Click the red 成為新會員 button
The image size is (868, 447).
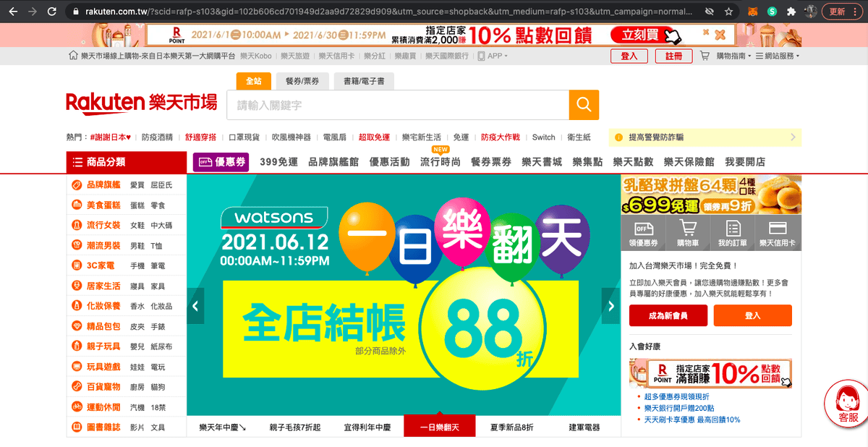pyautogui.click(x=668, y=315)
